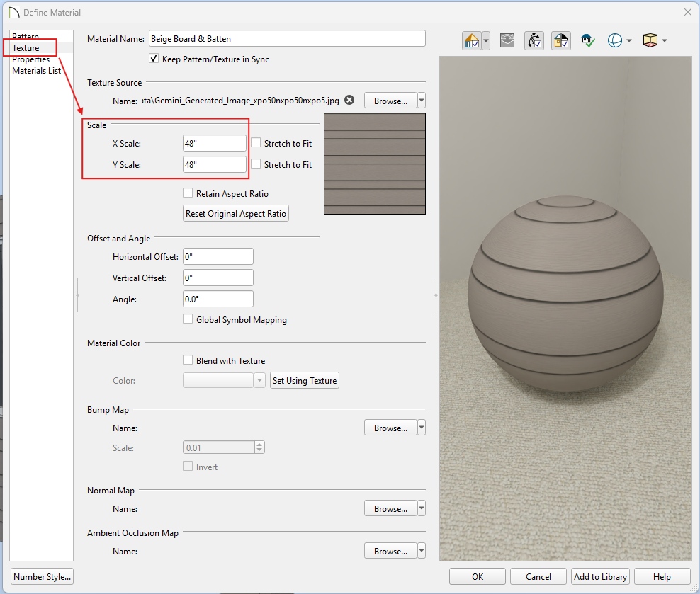
Task: Clear the texture source file name
Action: coord(349,100)
